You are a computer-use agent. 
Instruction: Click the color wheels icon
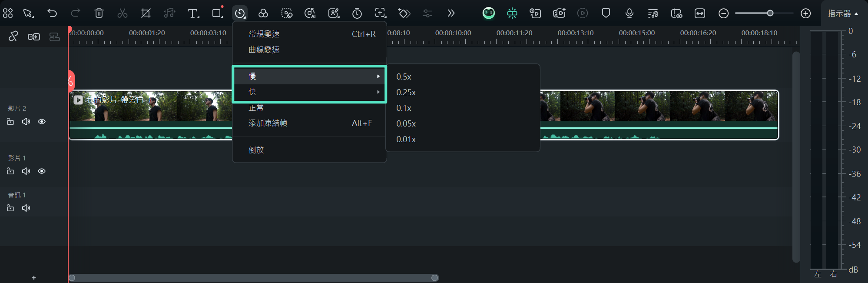coord(263,13)
